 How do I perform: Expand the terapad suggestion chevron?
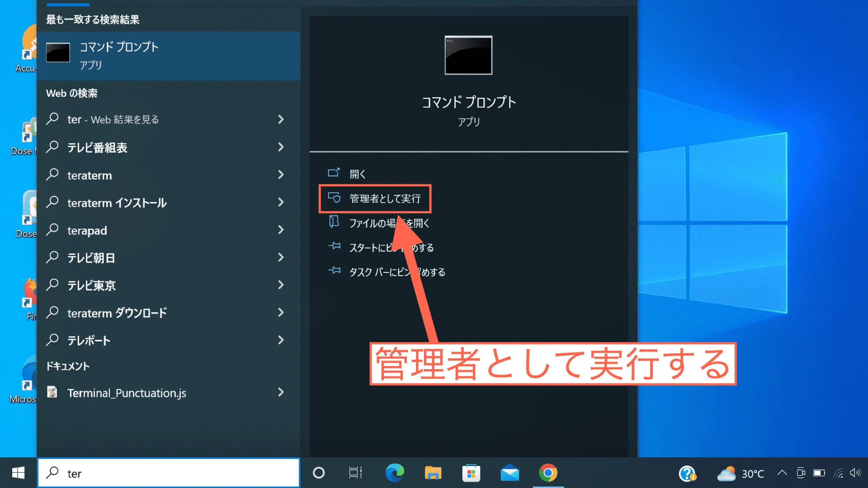point(281,230)
